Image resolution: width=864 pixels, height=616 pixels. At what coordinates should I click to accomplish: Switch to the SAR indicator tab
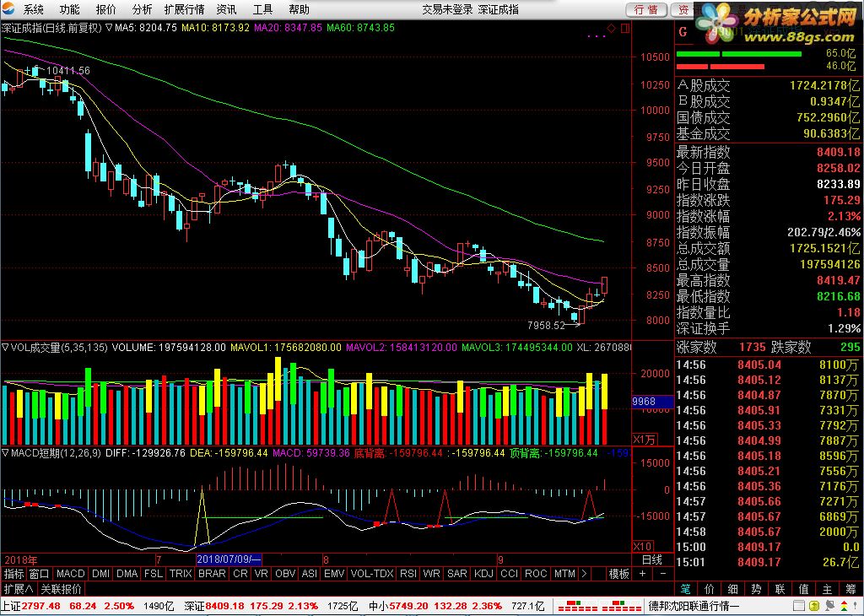(x=457, y=574)
